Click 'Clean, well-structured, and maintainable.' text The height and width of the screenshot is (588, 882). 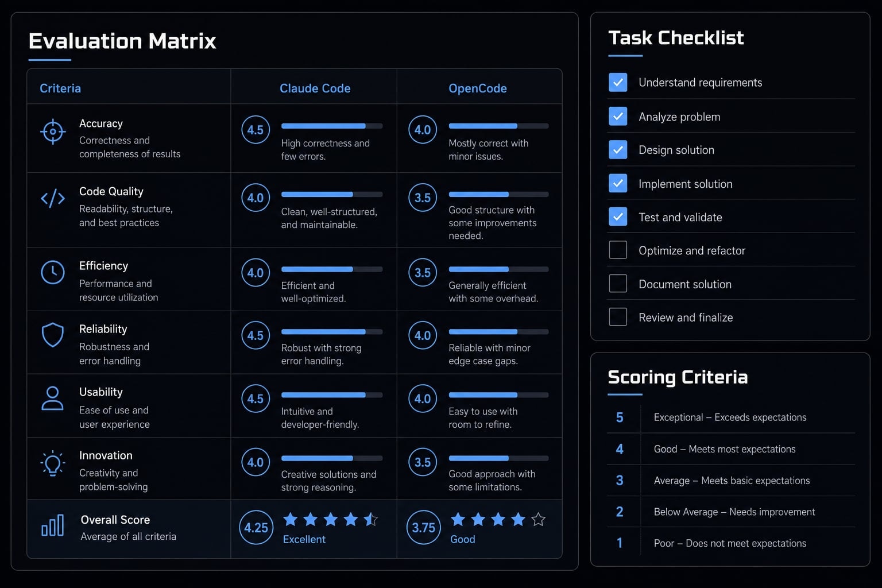(x=329, y=218)
